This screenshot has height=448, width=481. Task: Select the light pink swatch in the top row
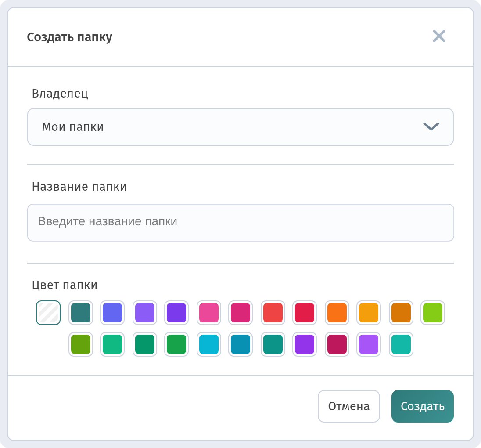[x=209, y=313]
